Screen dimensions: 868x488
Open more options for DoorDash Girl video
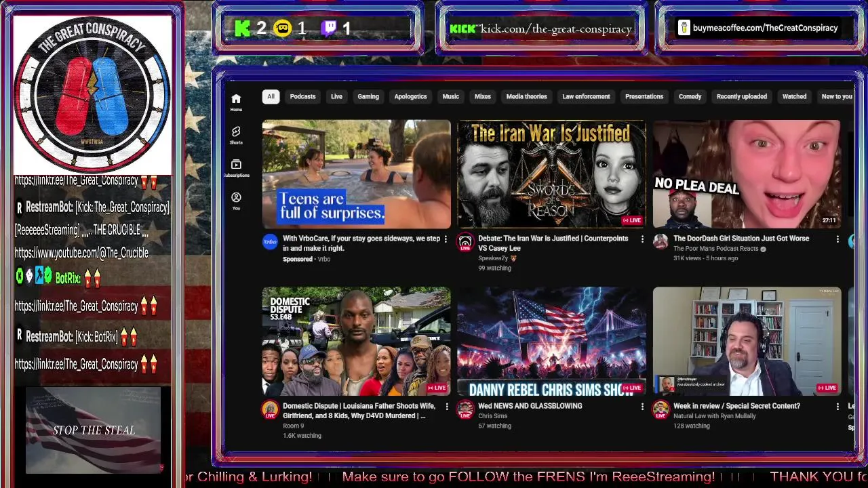coord(837,239)
